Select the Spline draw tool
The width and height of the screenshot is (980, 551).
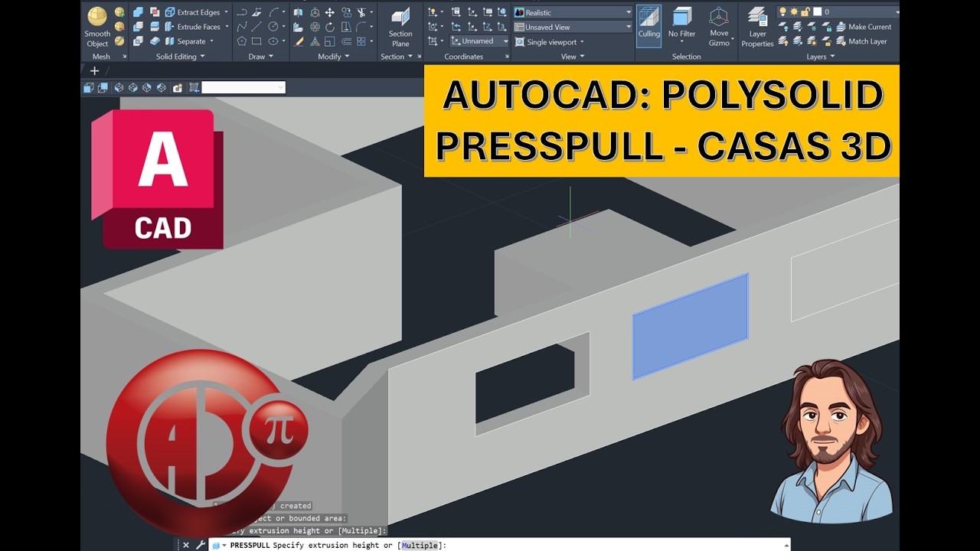[242, 27]
